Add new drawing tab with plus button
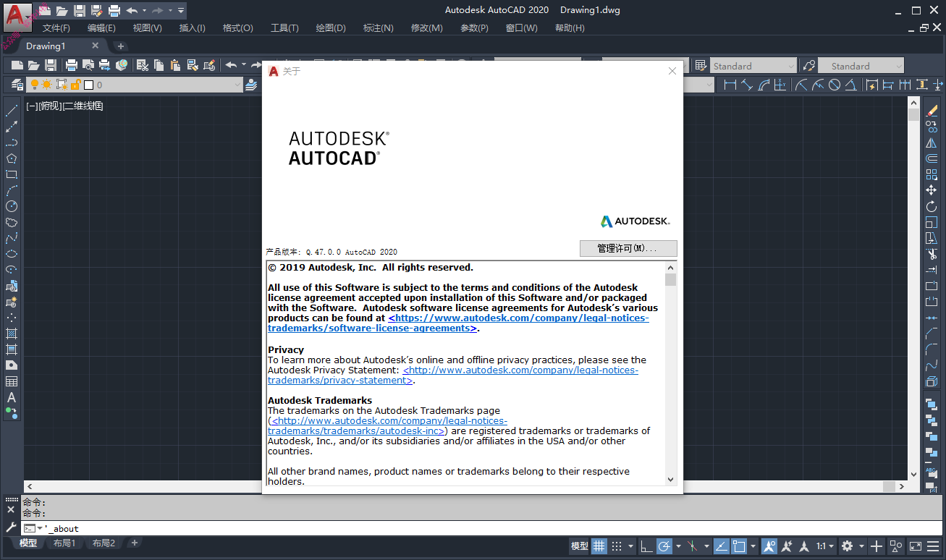 pyautogui.click(x=121, y=46)
